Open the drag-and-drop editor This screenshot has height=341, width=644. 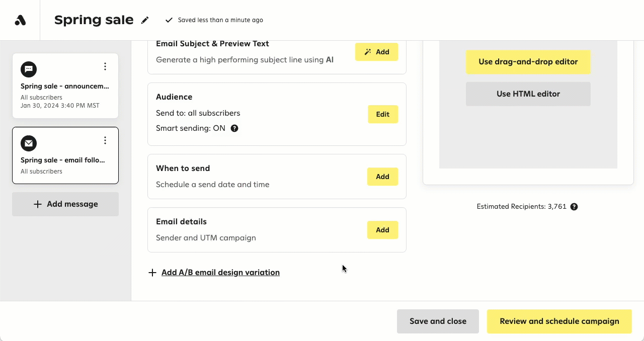528,62
